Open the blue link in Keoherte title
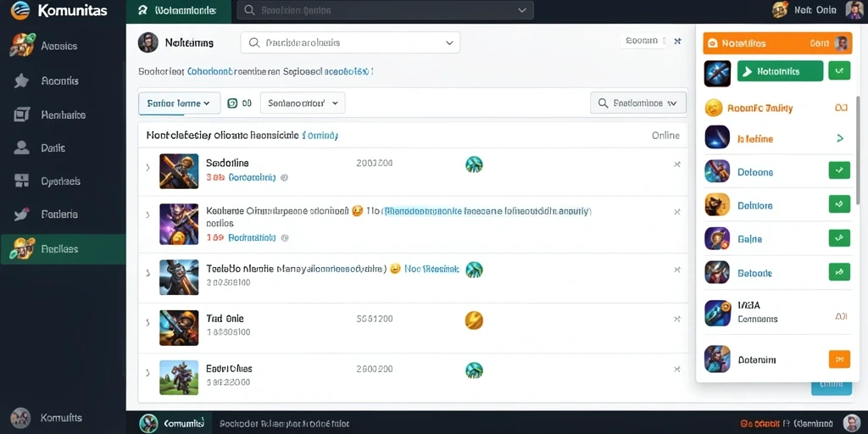This screenshot has width=868, height=434. point(487,211)
